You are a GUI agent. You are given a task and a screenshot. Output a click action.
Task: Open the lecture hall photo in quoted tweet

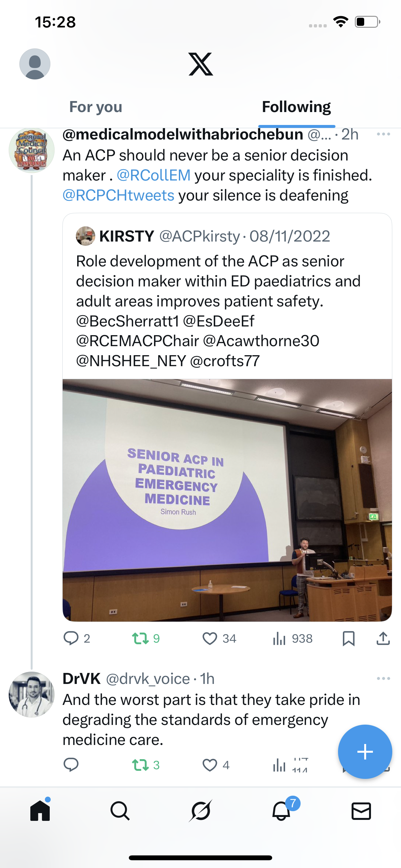(227, 500)
